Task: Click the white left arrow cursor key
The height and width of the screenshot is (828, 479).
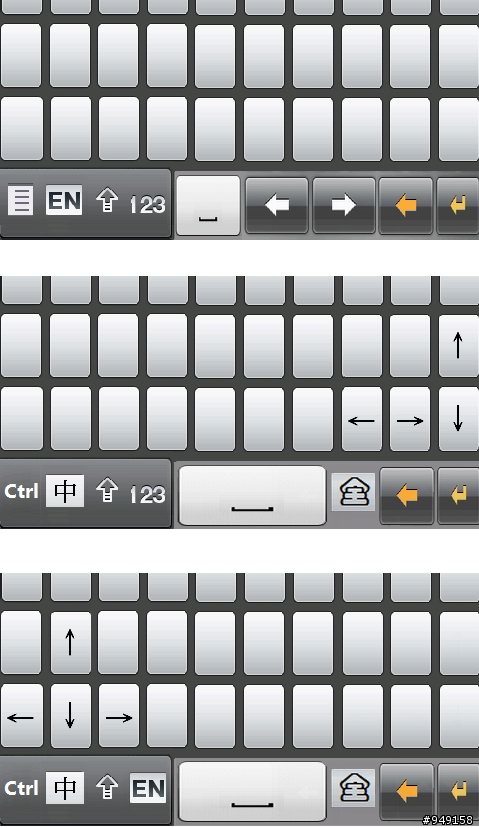Action: (x=277, y=205)
